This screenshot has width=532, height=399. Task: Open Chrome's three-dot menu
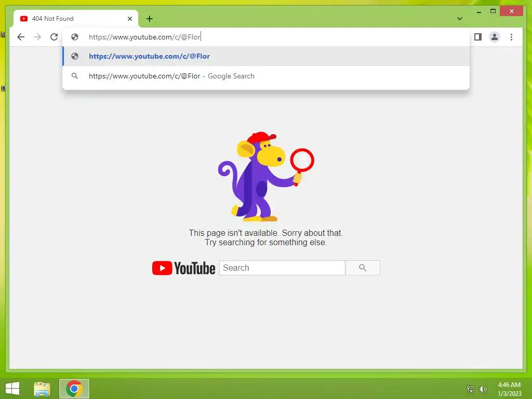click(511, 37)
